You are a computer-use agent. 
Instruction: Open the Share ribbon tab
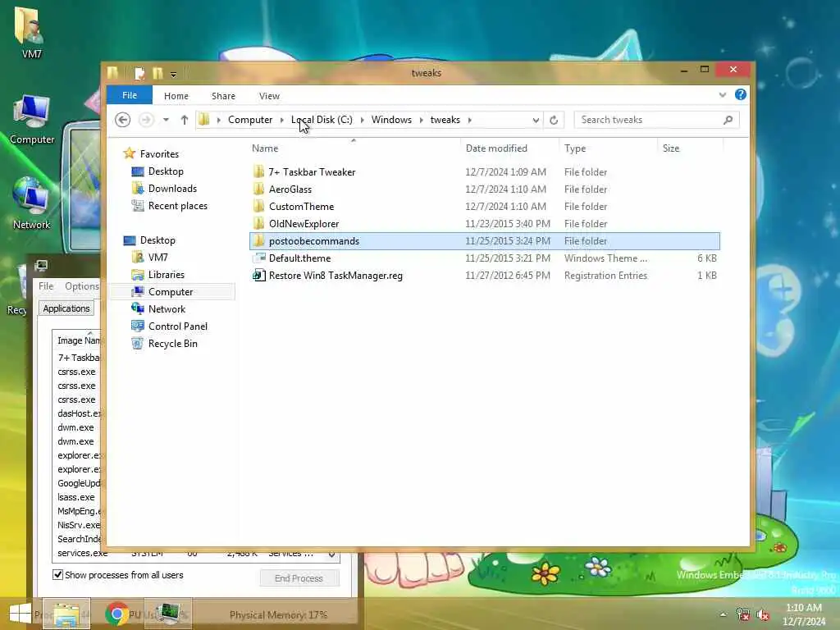point(223,96)
